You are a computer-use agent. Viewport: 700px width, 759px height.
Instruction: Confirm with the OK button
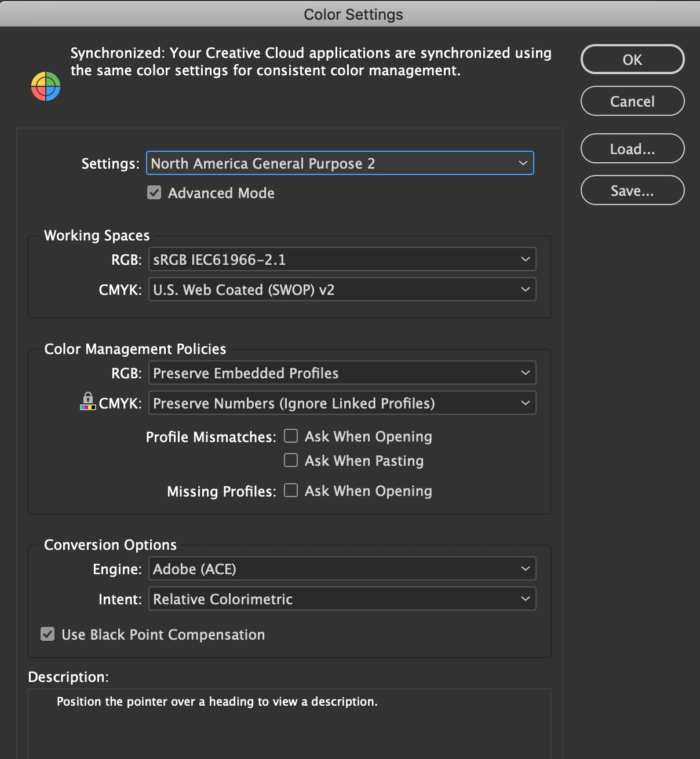633,59
